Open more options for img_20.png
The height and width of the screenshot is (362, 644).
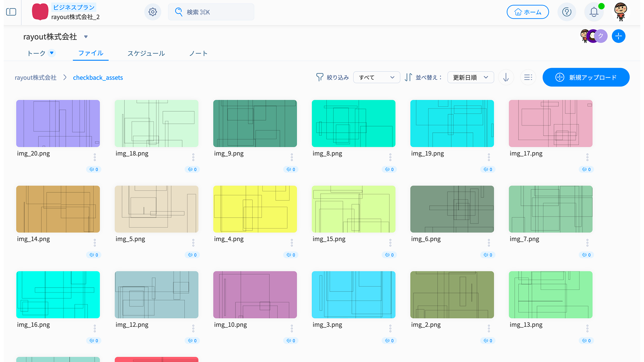[x=95, y=157]
